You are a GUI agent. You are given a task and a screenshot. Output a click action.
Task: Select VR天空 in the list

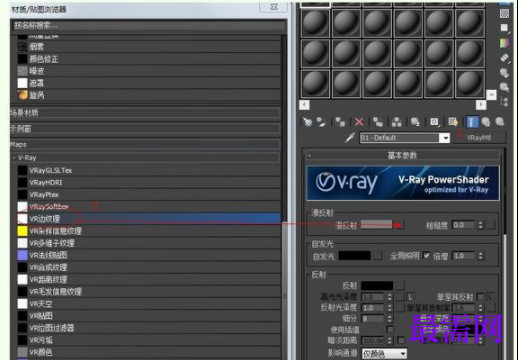coord(149,304)
